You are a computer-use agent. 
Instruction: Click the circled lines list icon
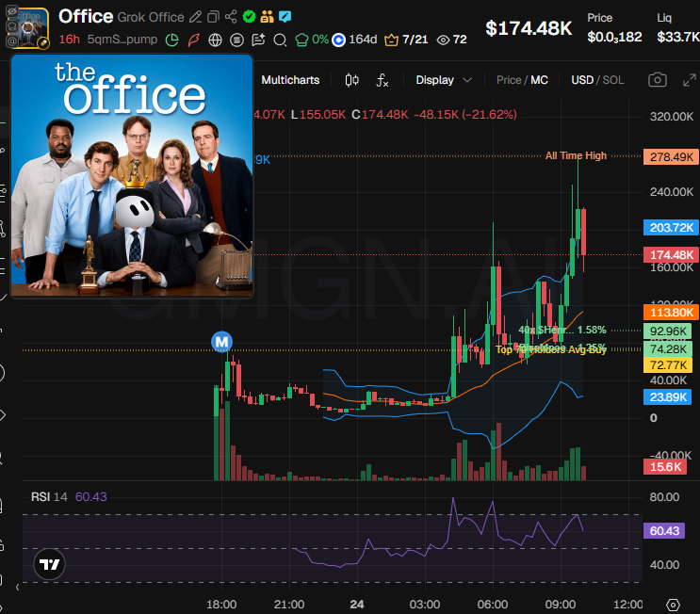(x=236, y=40)
